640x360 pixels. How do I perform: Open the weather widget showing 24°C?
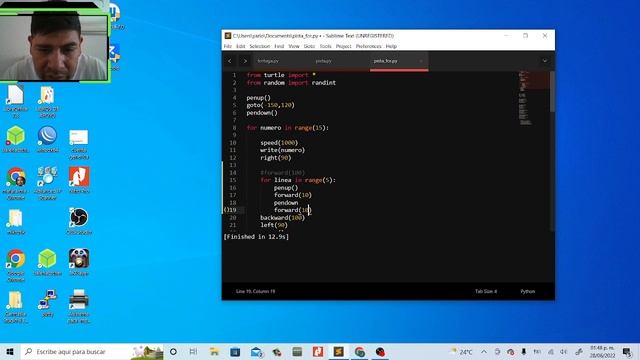tap(462, 352)
